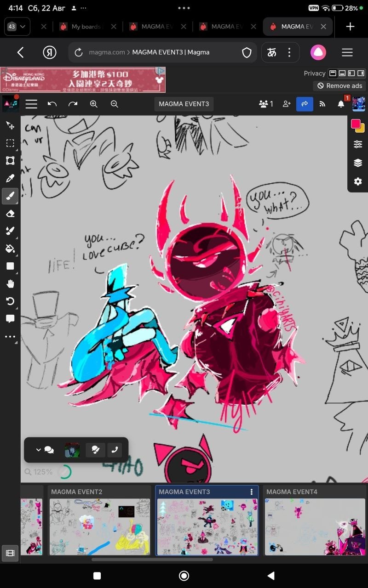Image resolution: width=368 pixels, height=588 pixels.
Task: Select the Smudge/mixer brush tool
Action: click(x=10, y=231)
